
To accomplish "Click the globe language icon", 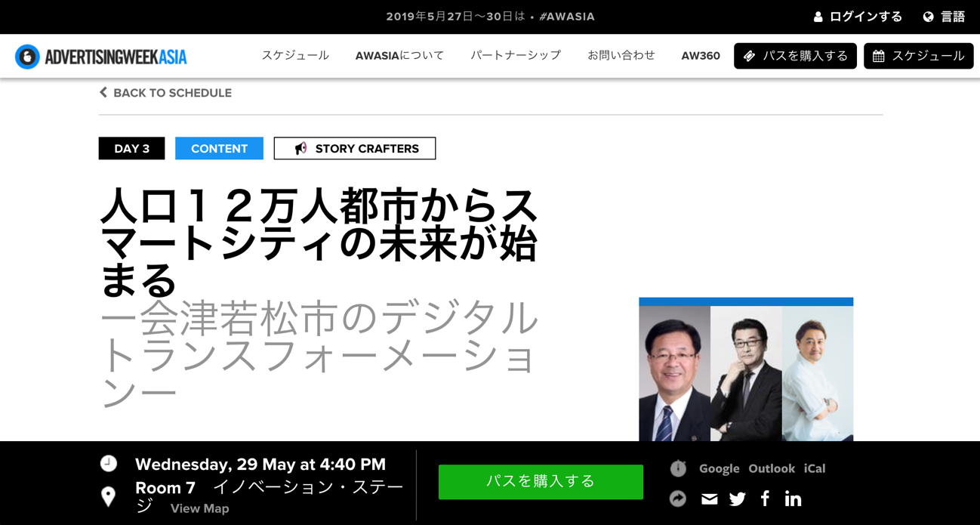I will tap(928, 17).
